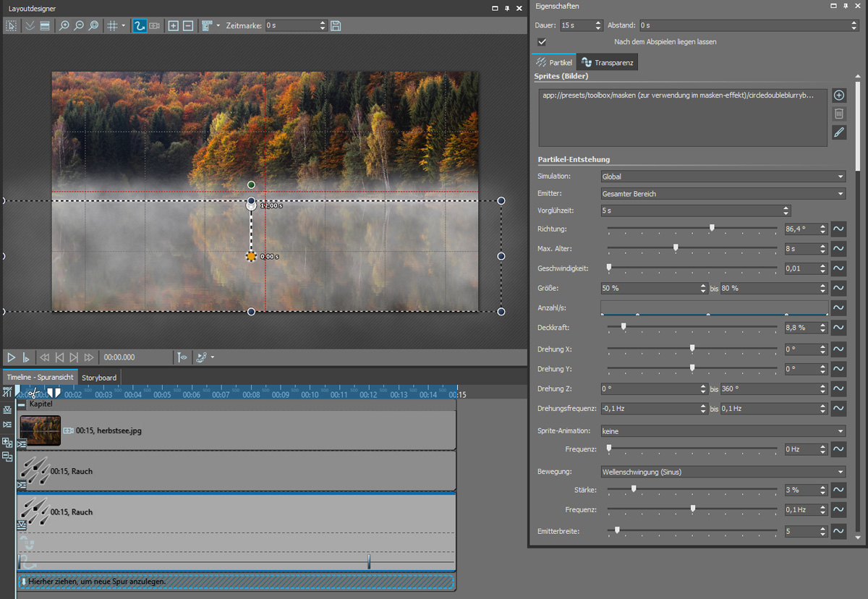
Task: Switch to the Transparenz tab
Action: click(607, 63)
